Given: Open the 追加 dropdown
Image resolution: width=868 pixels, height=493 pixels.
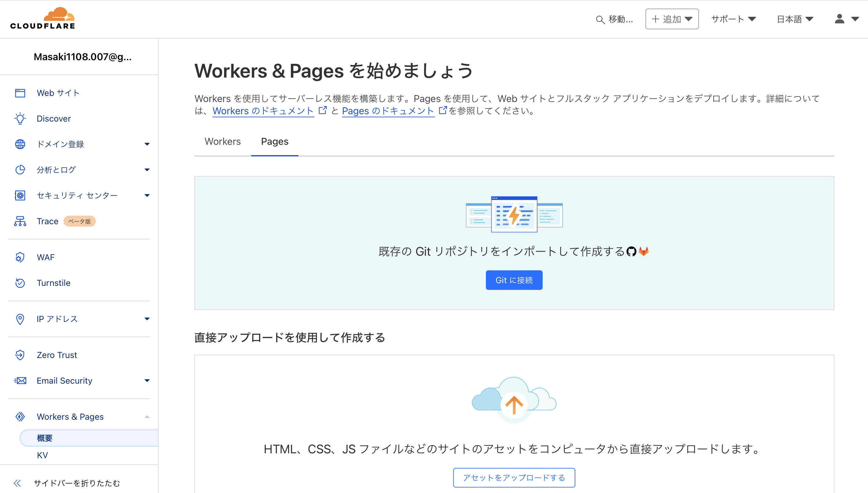Looking at the screenshot, I should [672, 19].
